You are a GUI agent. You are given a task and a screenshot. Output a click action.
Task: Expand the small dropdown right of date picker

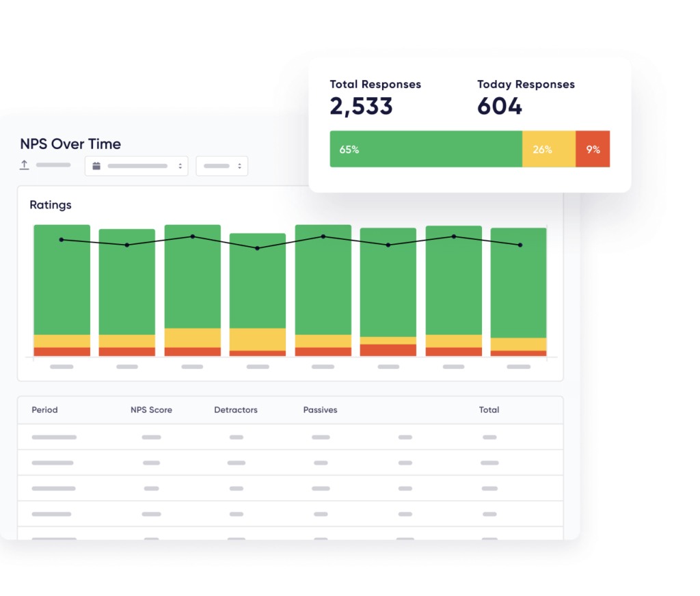pyautogui.click(x=239, y=166)
